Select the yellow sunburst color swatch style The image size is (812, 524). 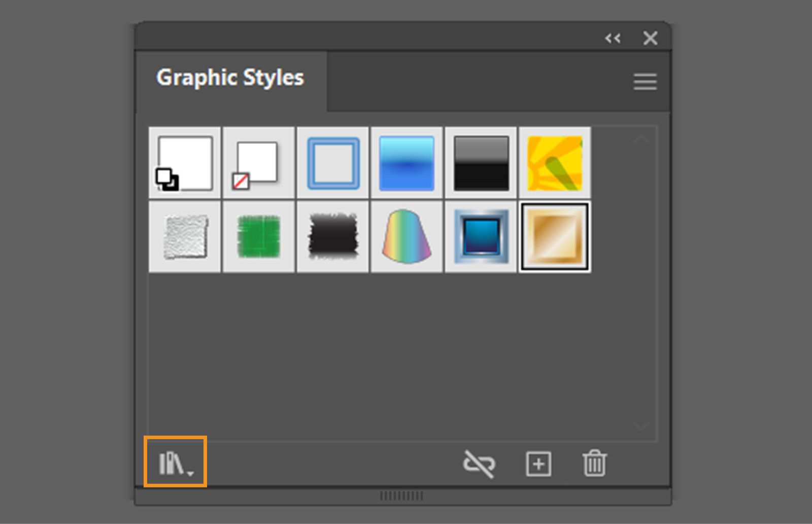[x=554, y=162]
